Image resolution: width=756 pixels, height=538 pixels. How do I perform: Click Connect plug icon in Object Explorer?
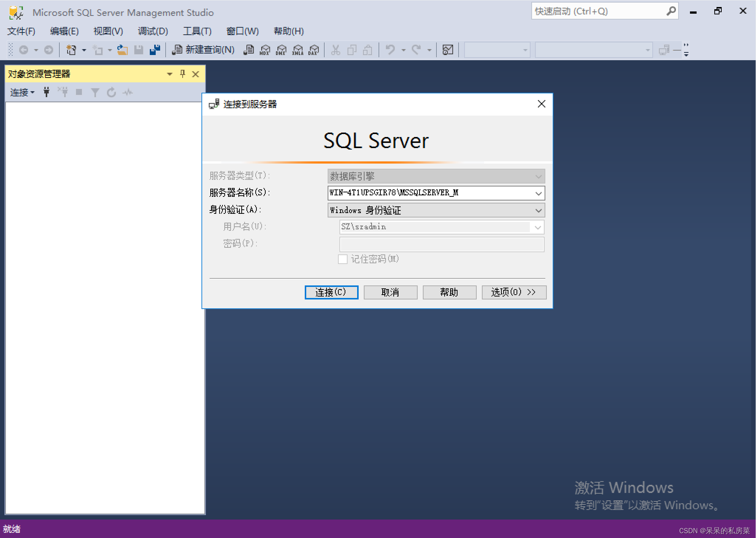pyautogui.click(x=46, y=92)
